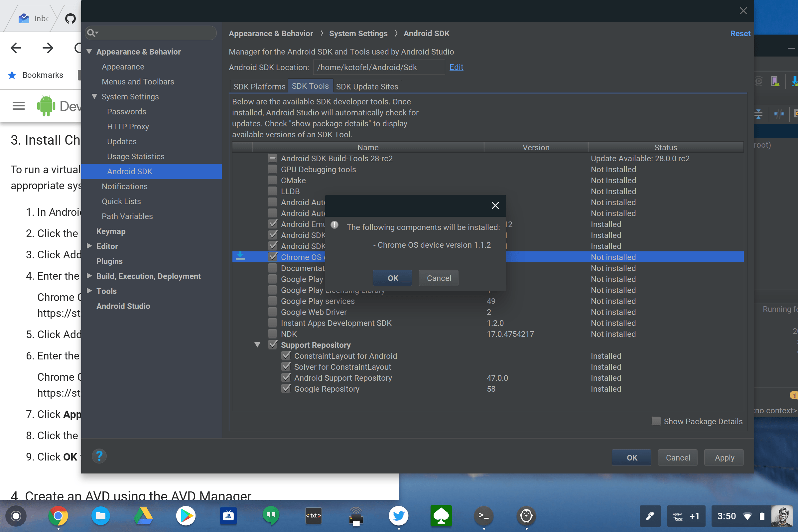
Task: Collapse the Appearance & Behavior tree node
Action: coord(89,52)
